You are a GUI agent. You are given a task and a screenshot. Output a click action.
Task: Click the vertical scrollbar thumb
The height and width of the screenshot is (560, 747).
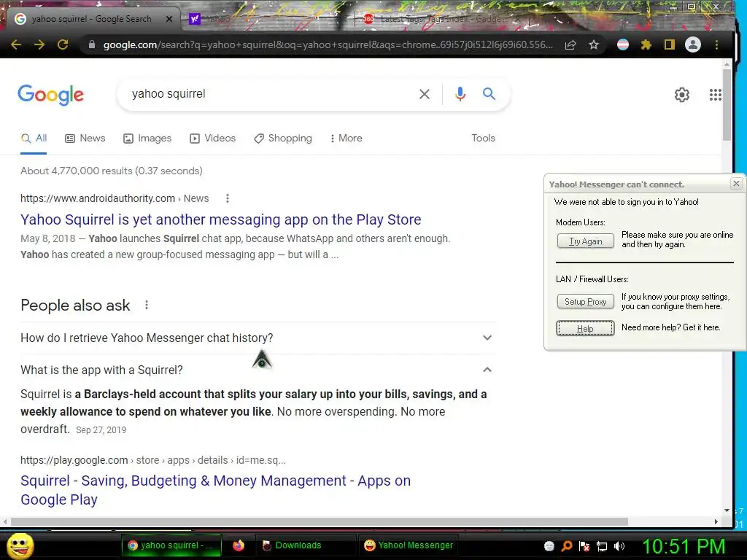727,104
